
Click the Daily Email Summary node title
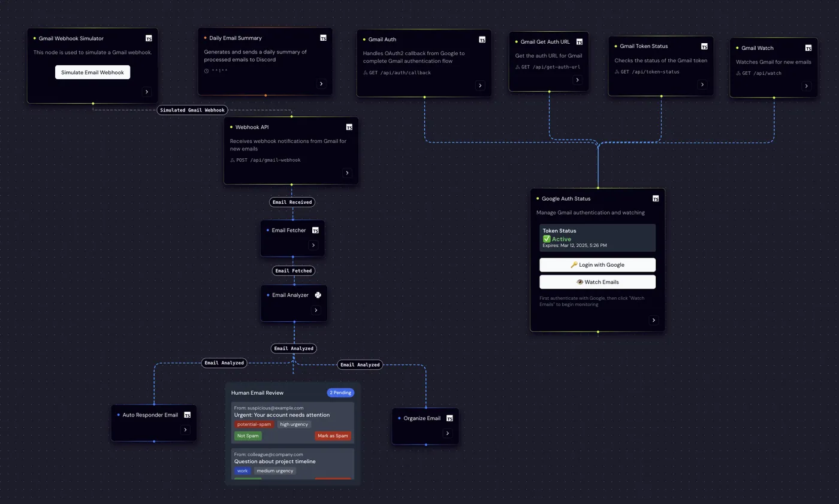pos(236,38)
